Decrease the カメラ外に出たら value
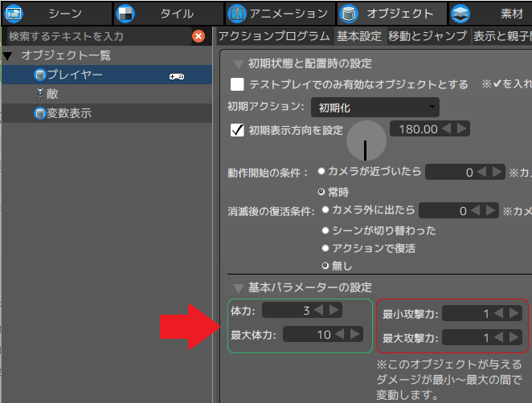 pyautogui.click(x=475, y=210)
